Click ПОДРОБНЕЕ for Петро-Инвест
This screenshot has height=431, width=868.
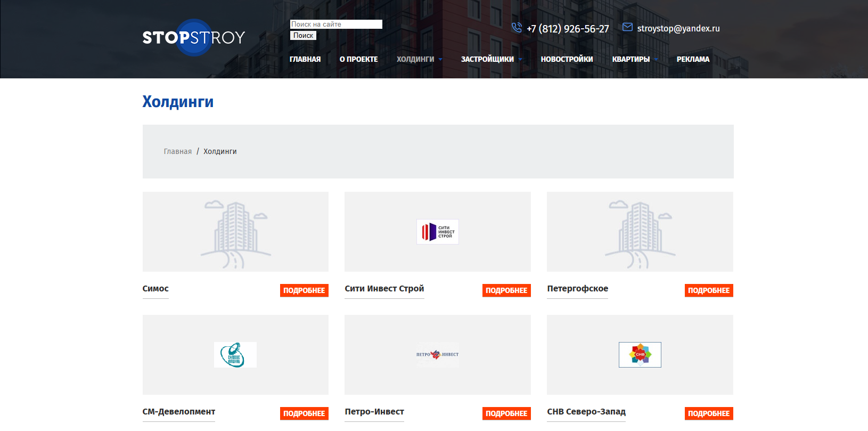[x=506, y=413]
